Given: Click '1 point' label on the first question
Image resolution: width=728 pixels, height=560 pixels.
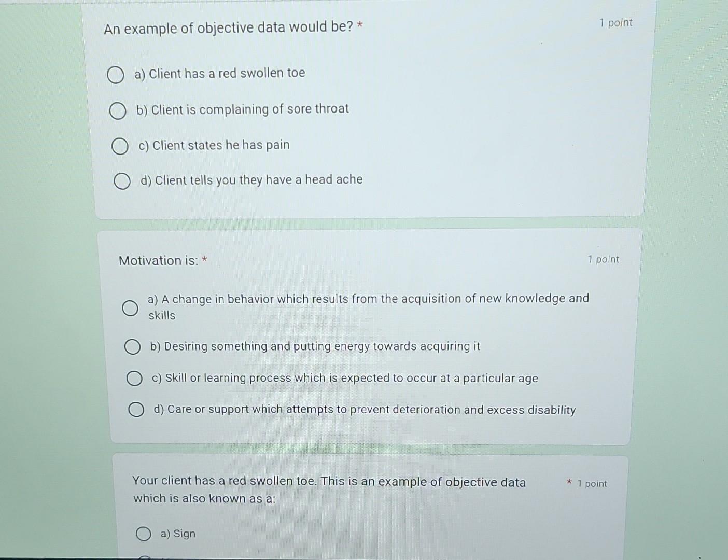Looking at the screenshot, I should tap(616, 23).
